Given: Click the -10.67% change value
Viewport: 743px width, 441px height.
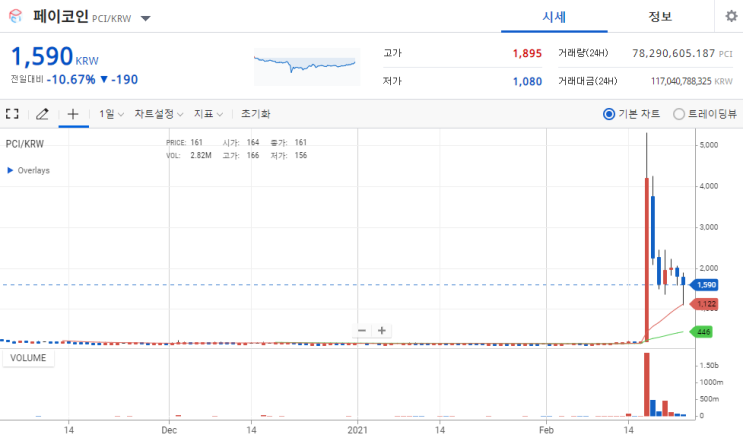Looking at the screenshot, I should [71, 80].
